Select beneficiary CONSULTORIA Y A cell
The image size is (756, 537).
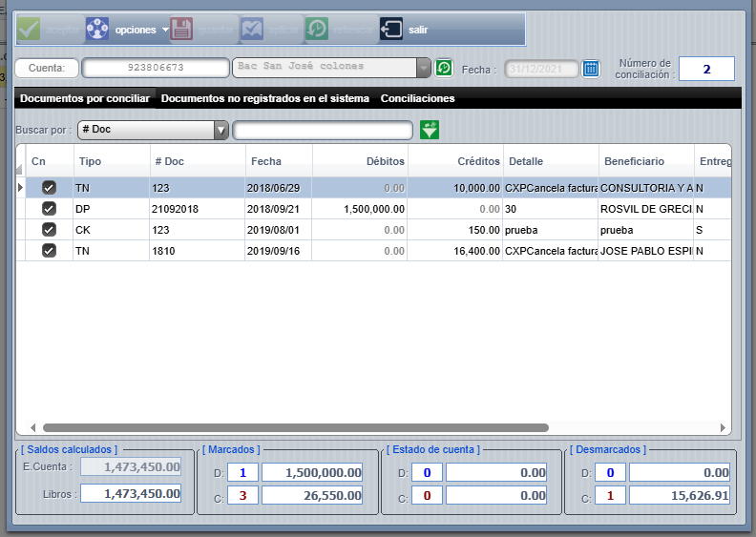click(646, 187)
